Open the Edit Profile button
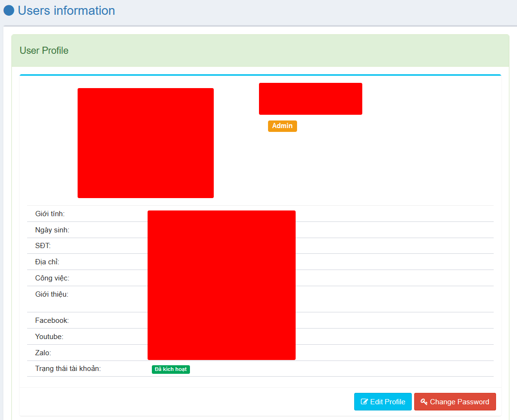This screenshot has width=517, height=420. coord(383,401)
